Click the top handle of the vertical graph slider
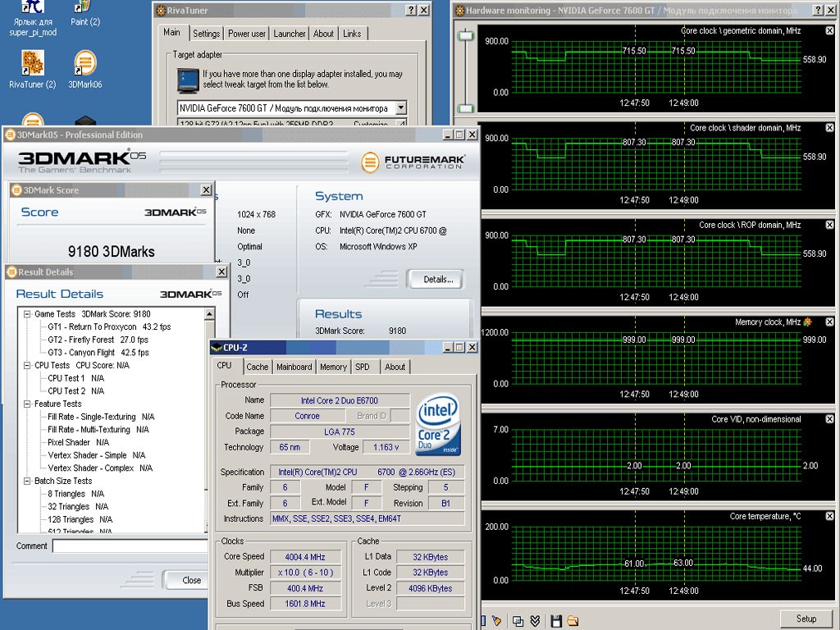 (x=466, y=35)
